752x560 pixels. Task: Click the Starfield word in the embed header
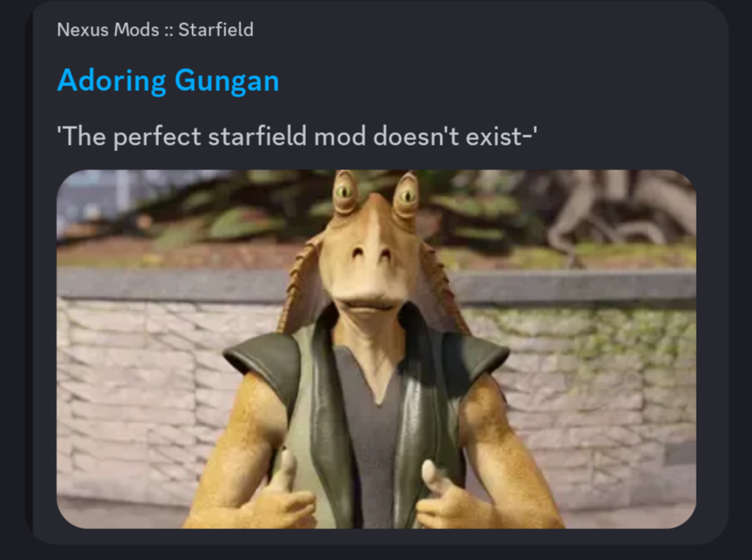tap(216, 30)
